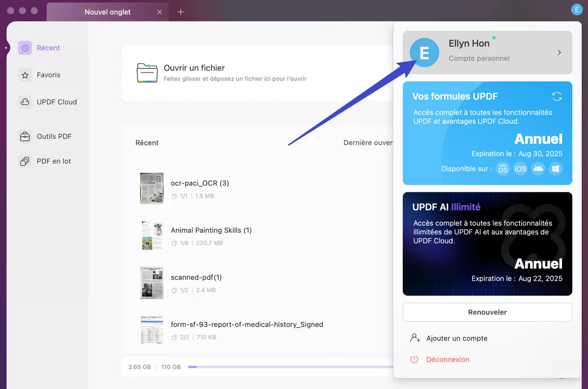Click Déconnexion to sign out

point(448,360)
